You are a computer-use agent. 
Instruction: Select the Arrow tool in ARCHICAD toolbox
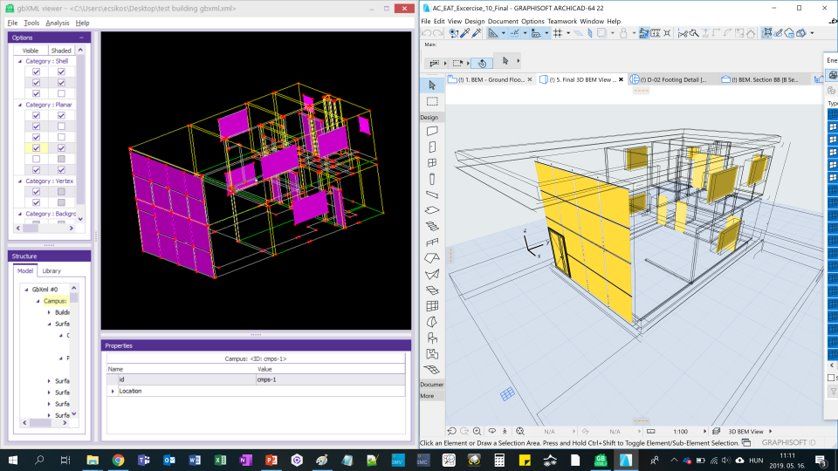(x=432, y=85)
